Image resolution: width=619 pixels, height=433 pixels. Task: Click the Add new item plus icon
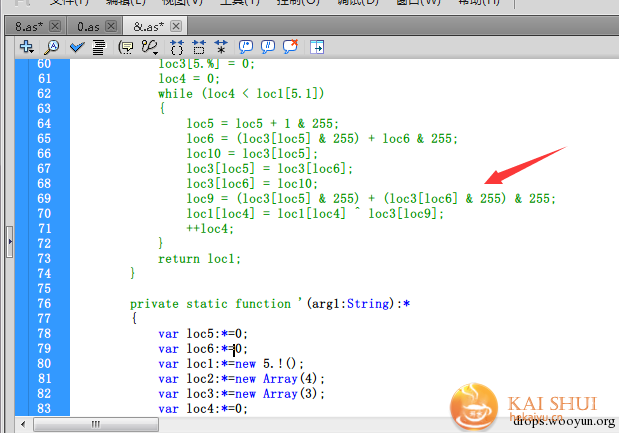(26, 47)
